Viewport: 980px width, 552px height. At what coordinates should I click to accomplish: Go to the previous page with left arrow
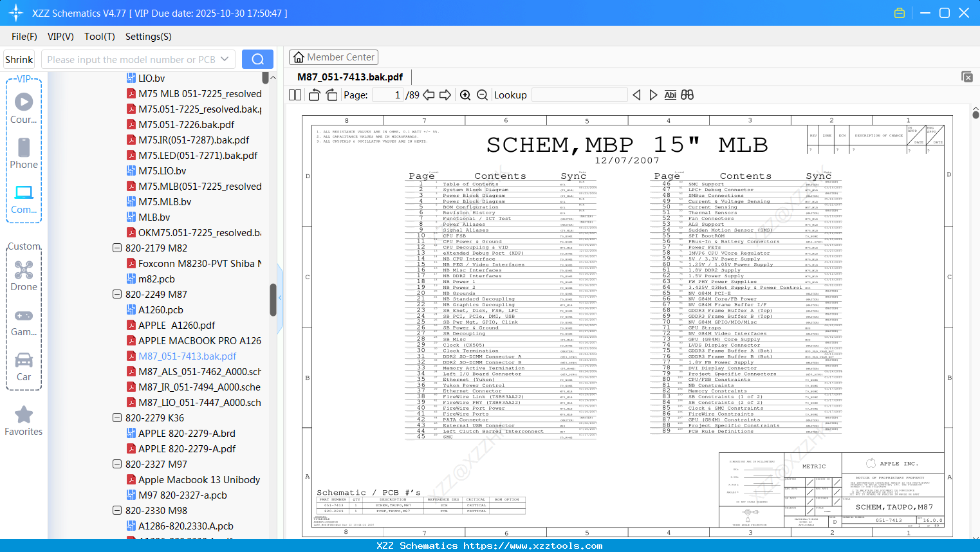coord(429,95)
